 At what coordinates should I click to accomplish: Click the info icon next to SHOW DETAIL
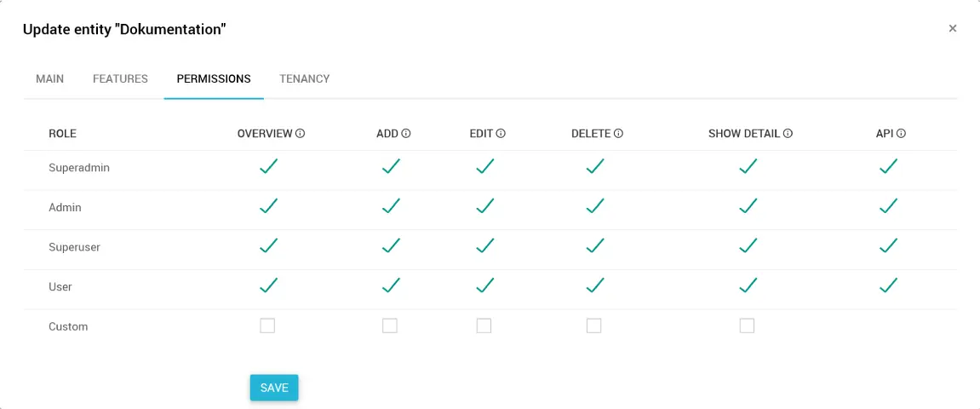(x=788, y=134)
